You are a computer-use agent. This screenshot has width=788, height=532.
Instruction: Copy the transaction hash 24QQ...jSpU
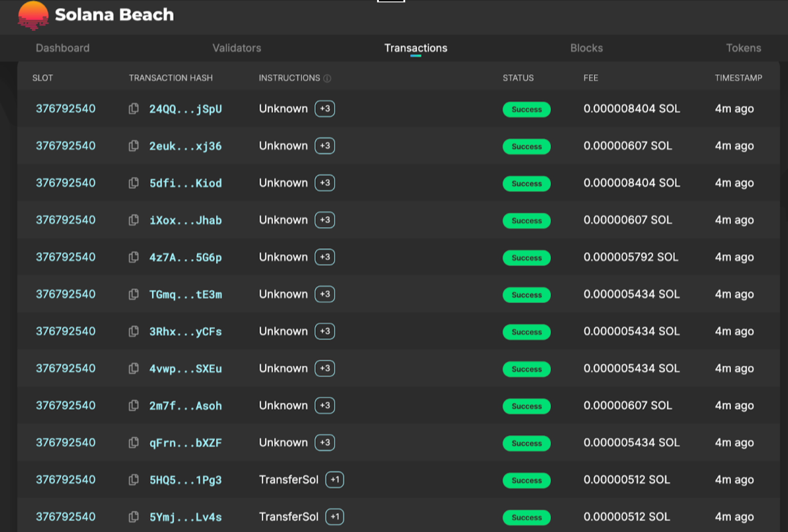tap(133, 109)
